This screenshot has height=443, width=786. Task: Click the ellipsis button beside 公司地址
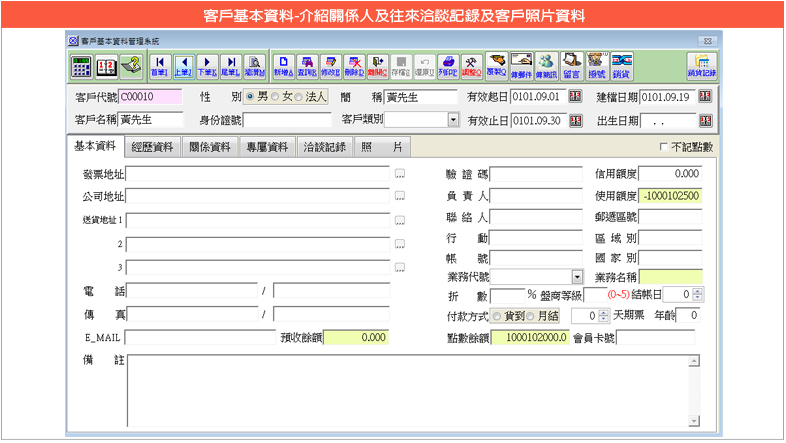coord(399,196)
